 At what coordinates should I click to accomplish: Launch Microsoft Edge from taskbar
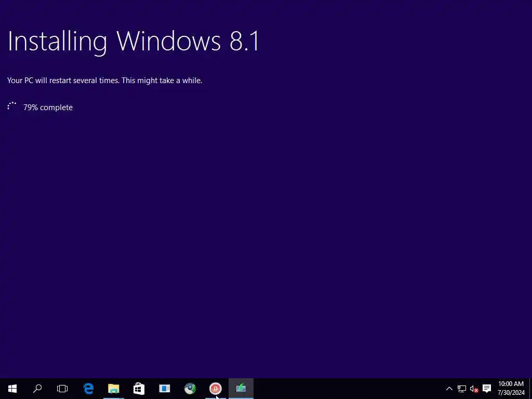tap(88, 389)
